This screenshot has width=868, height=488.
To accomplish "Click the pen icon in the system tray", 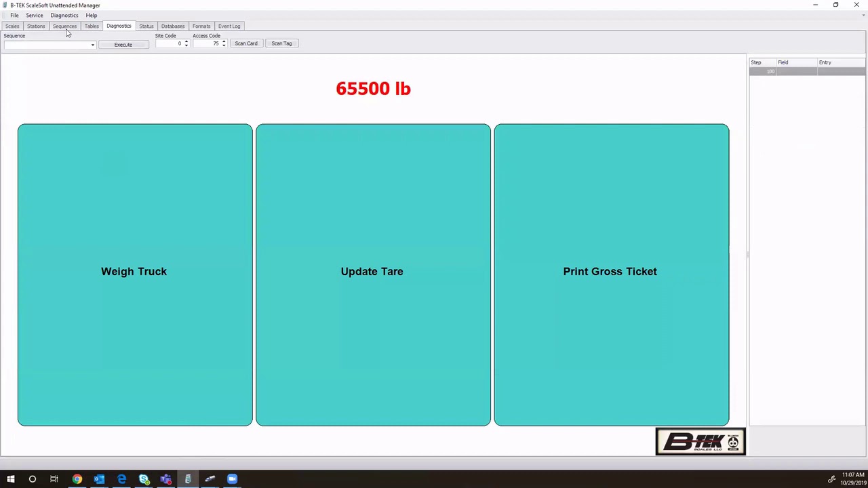I will pyautogui.click(x=831, y=479).
